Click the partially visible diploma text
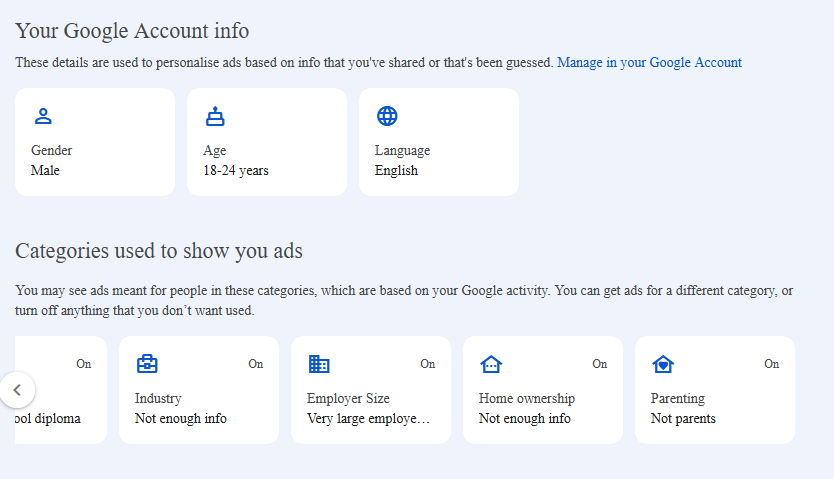Image resolution: width=834 pixels, height=479 pixels. [48, 419]
